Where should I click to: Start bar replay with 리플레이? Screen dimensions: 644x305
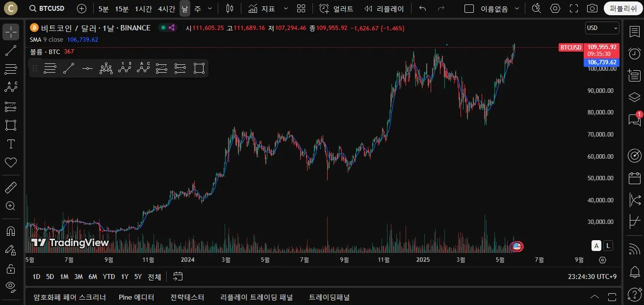click(384, 8)
